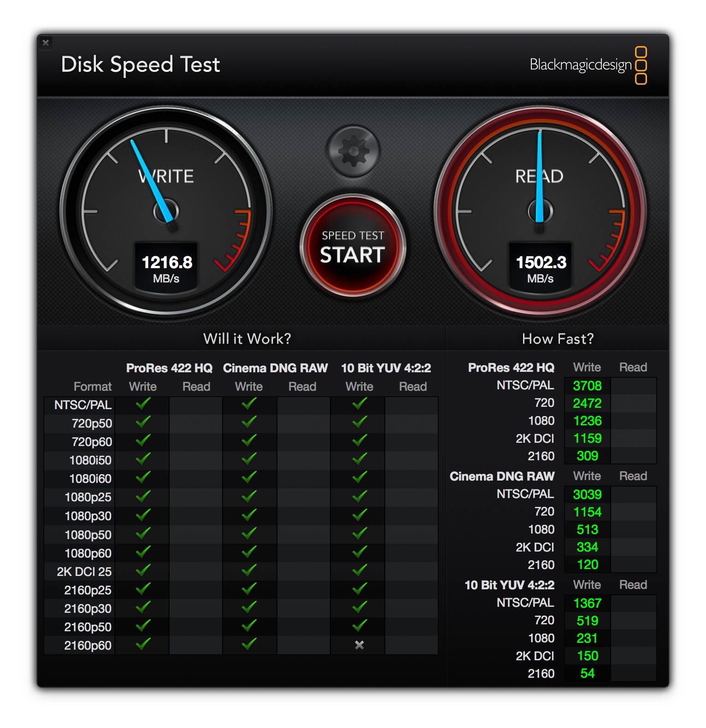The width and height of the screenshot is (706, 728).
Task: Click ProRes 422 HQ 2K DCI 25 write checkmark
Action: click(x=143, y=570)
